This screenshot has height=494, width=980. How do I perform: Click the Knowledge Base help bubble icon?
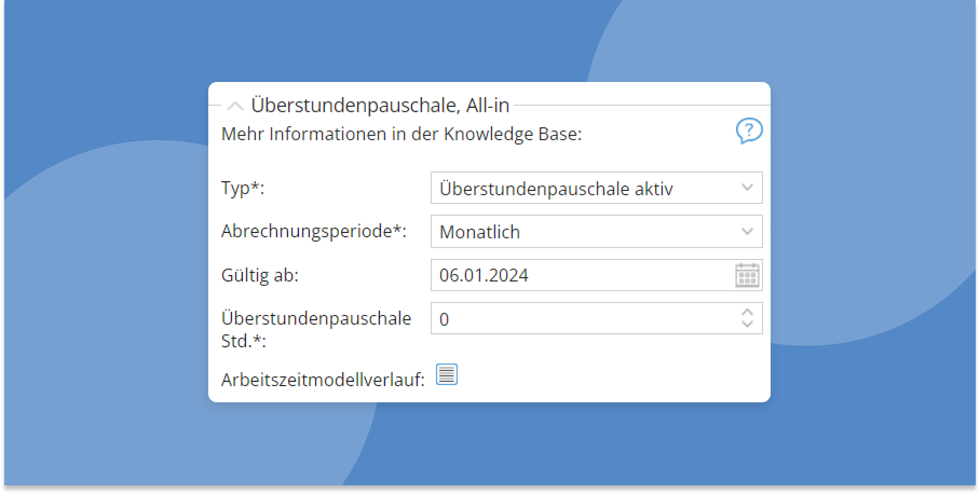(x=750, y=131)
